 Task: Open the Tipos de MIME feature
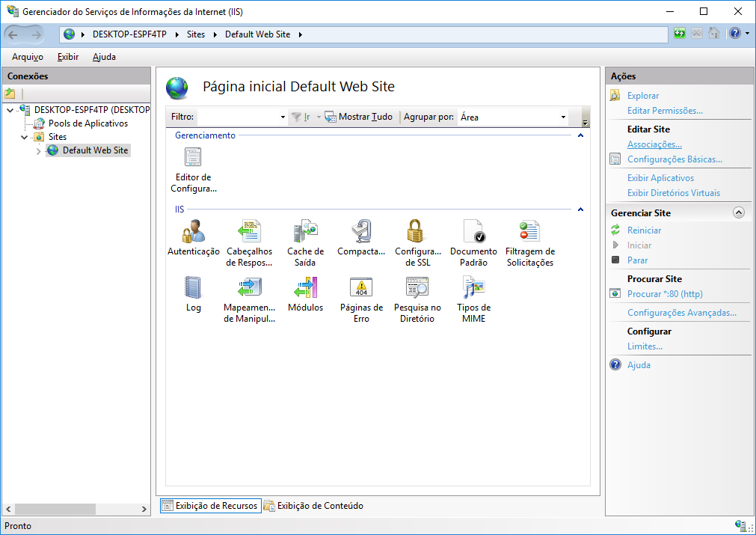click(473, 288)
